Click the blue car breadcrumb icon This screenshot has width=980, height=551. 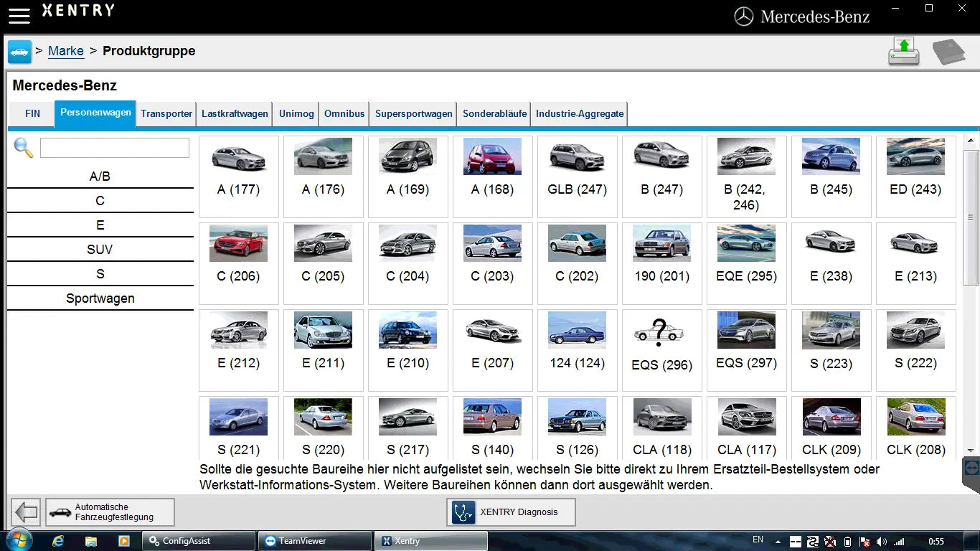click(x=19, y=51)
